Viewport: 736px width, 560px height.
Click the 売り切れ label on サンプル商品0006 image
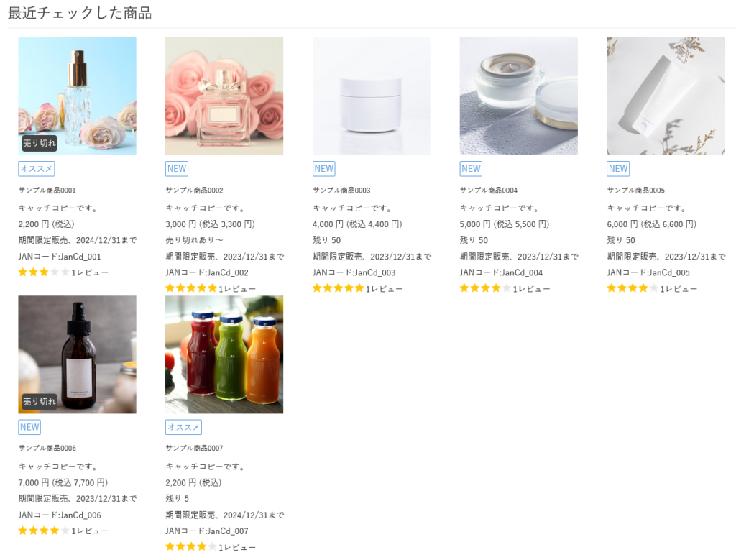click(39, 401)
